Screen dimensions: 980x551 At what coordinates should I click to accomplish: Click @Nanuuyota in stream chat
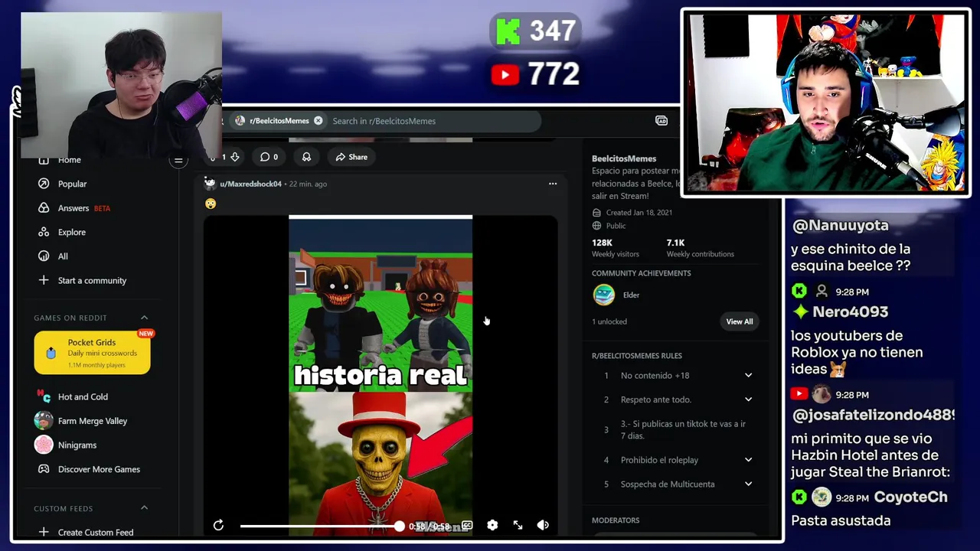coord(840,225)
